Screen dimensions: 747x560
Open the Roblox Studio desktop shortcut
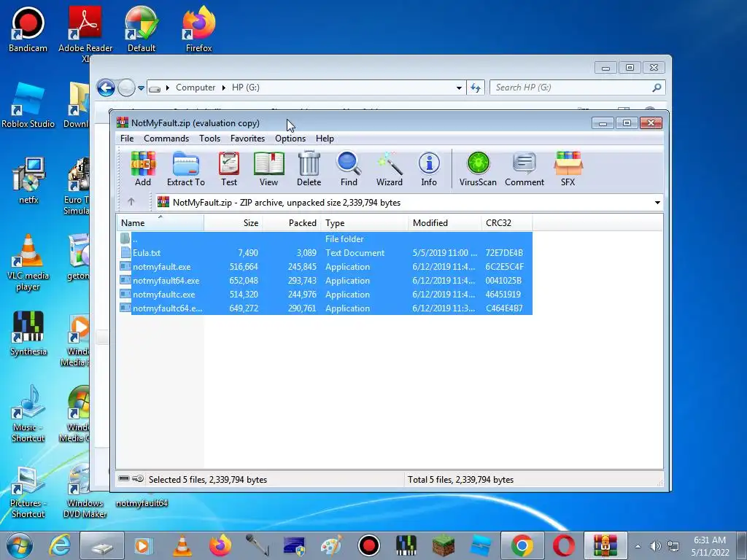pyautogui.click(x=28, y=106)
